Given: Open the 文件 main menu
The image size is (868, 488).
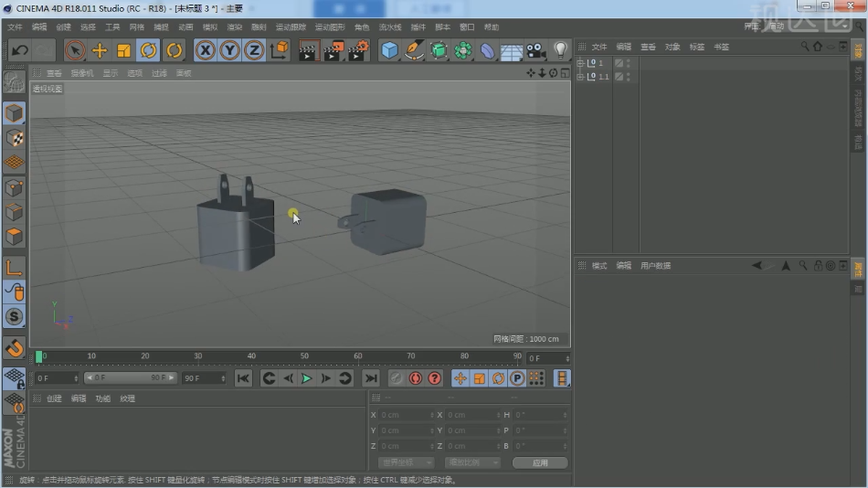Looking at the screenshot, I should [x=15, y=27].
